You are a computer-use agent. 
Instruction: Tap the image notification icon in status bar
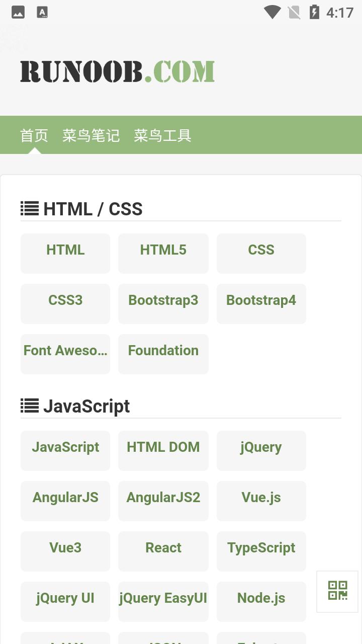pyautogui.click(x=18, y=12)
